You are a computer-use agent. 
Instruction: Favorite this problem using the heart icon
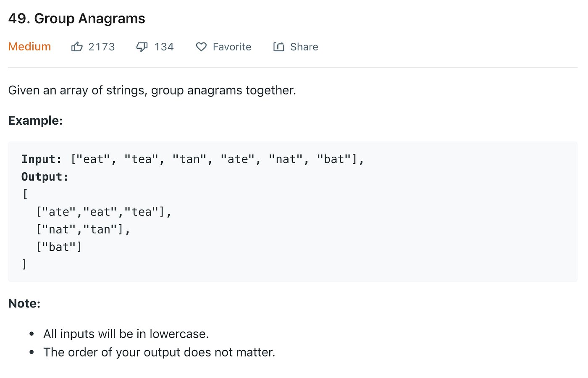click(x=201, y=47)
